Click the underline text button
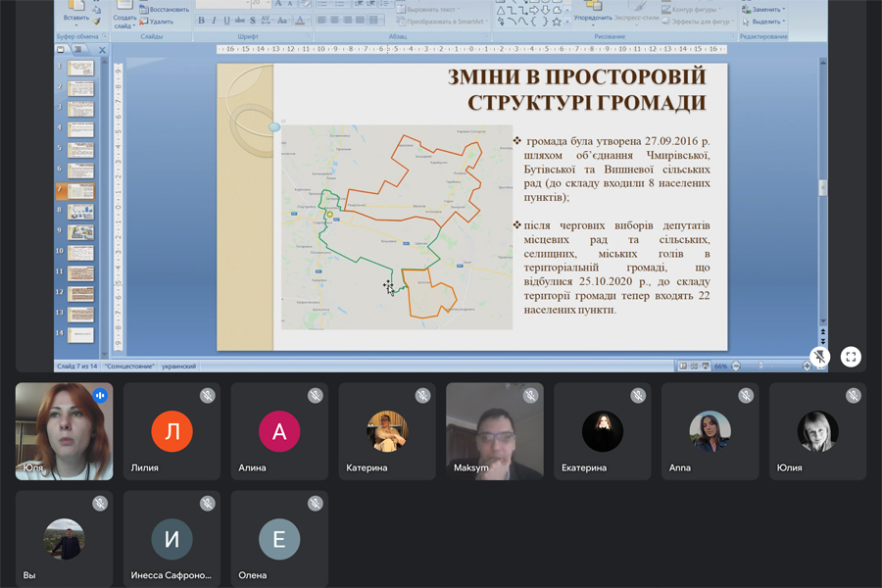 point(226,20)
